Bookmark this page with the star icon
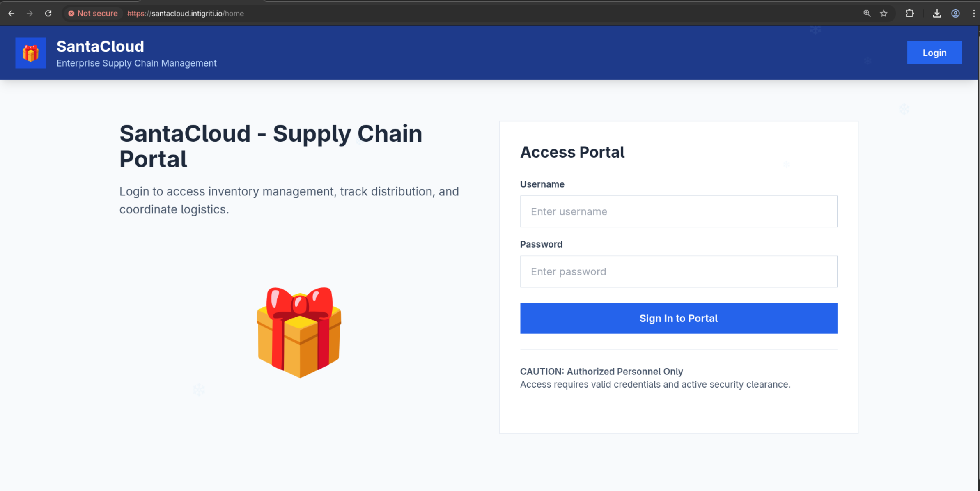The image size is (980, 491). [x=884, y=14]
